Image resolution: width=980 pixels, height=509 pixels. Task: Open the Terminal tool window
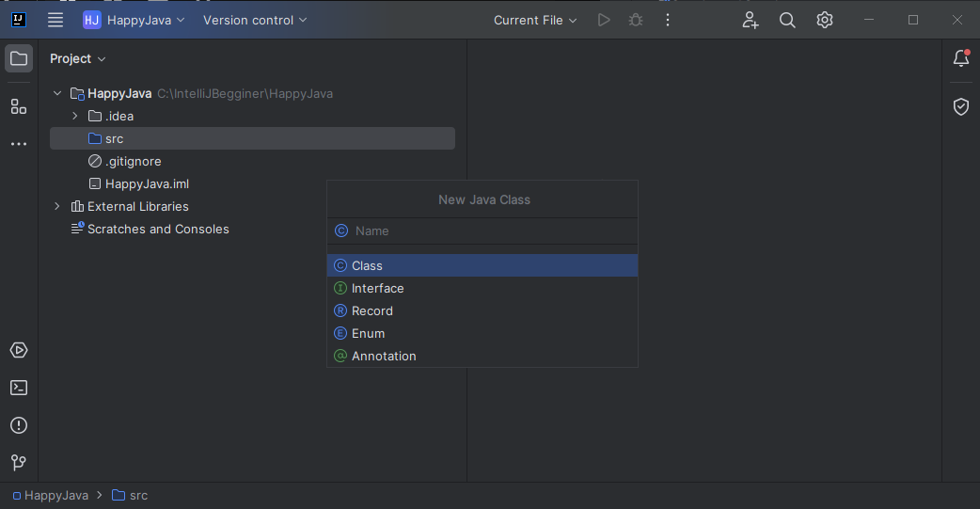click(19, 388)
